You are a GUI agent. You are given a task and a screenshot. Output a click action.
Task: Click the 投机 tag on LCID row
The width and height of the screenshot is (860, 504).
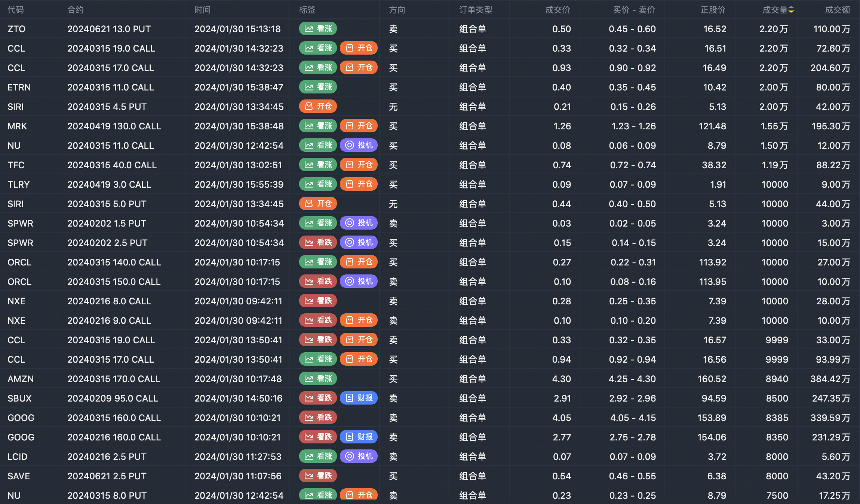tap(359, 457)
